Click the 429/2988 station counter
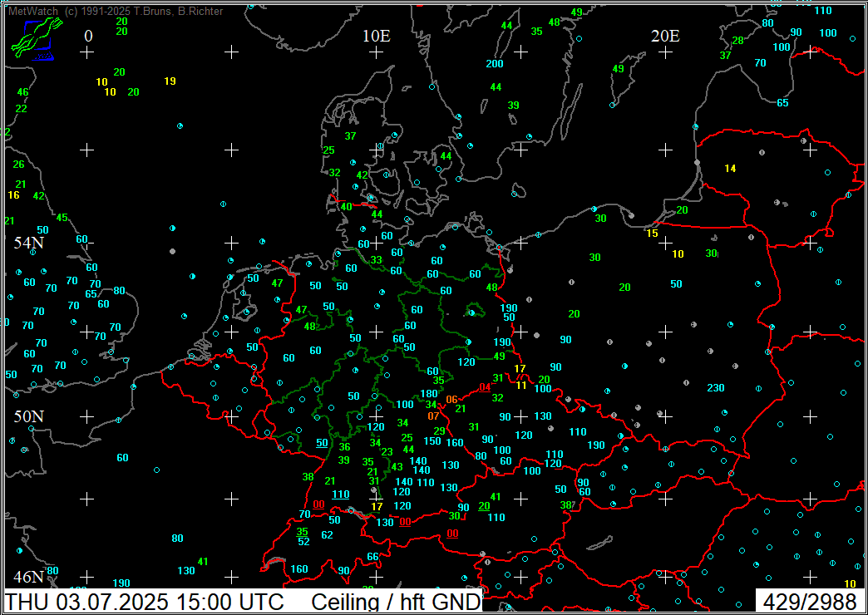The height and width of the screenshot is (615, 868). click(810, 602)
